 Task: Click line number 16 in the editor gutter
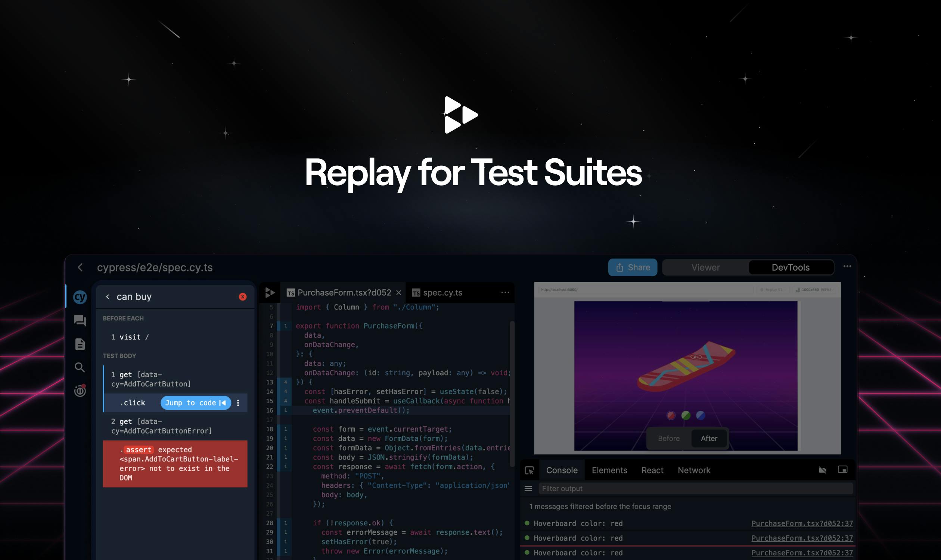[x=270, y=411]
